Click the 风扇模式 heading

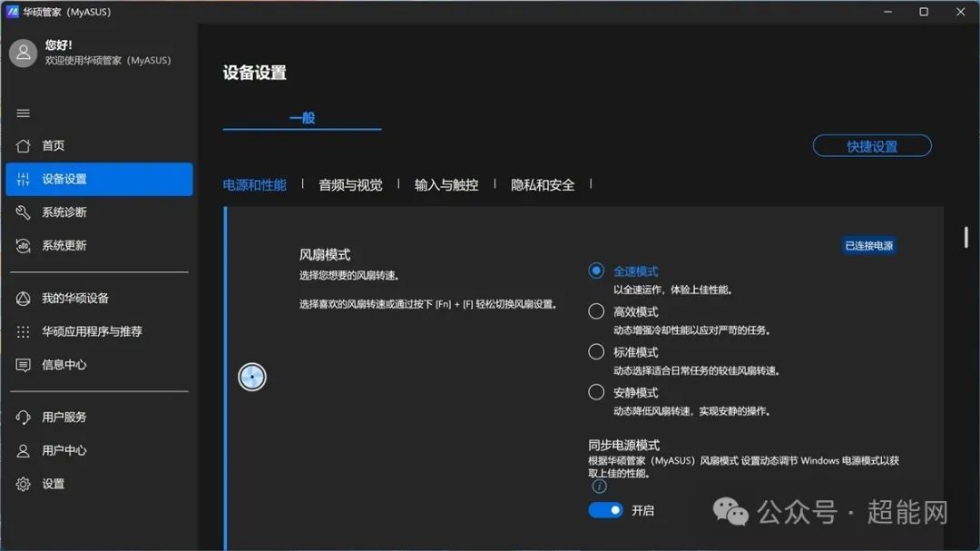324,254
